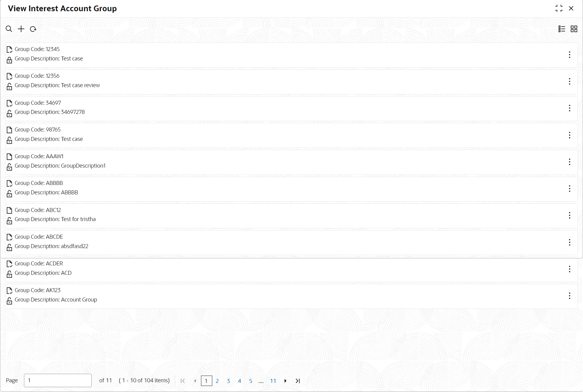Viewport: 583px width, 392px height.
Task: Click the next page arrow
Action: 285,381
